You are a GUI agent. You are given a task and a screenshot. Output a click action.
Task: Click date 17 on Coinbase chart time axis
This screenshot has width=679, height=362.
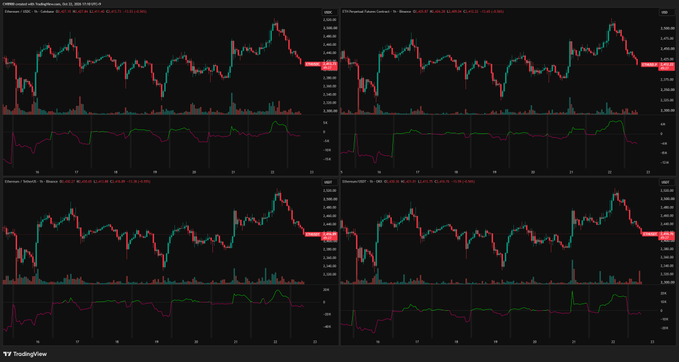(x=77, y=172)
